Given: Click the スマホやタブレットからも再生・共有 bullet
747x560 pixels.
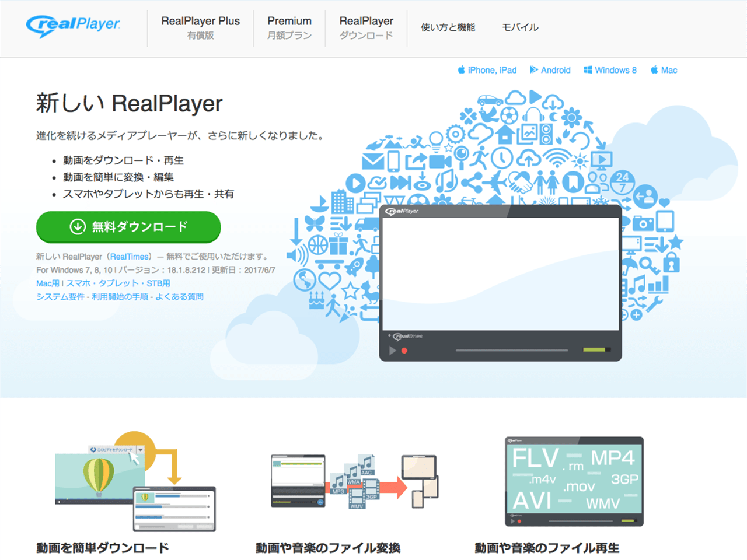Looking at the screenshot, I should (x=148, y=194).
